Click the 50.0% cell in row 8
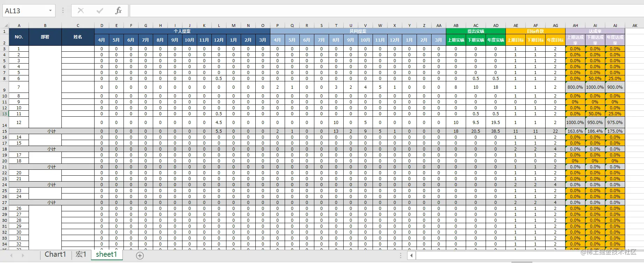This screenshot has width=644, height=263. click(x=595, y=79)
